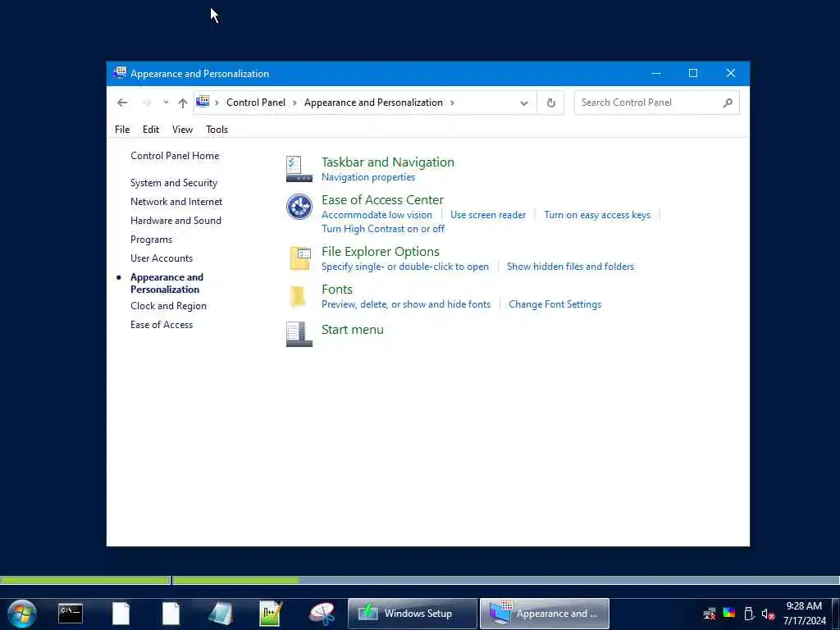Open the Windows Start orb
Screen dimensions: 840x630
tap(22, 614)
